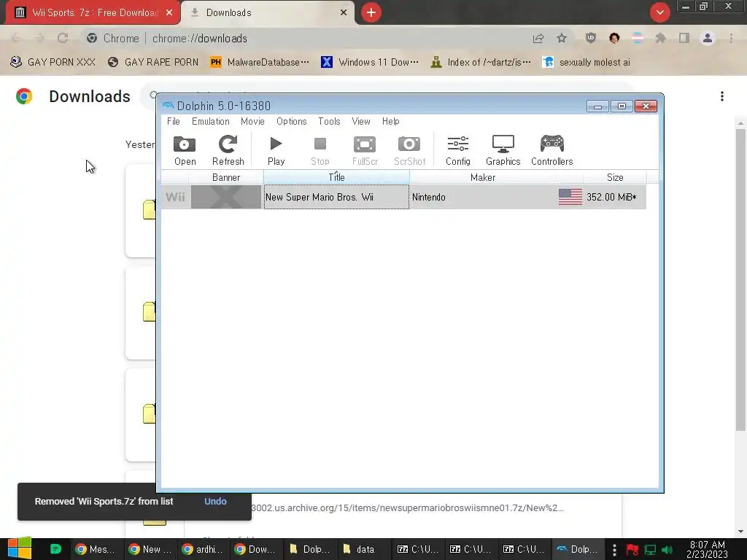
Task: Click the Wii platform icon in game row
Action: (x=175, y=197)
